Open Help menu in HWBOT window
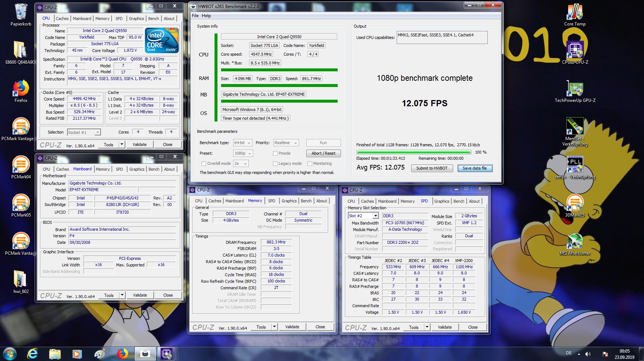The height and width of the screenshot is (361, 644). point(206,16)
